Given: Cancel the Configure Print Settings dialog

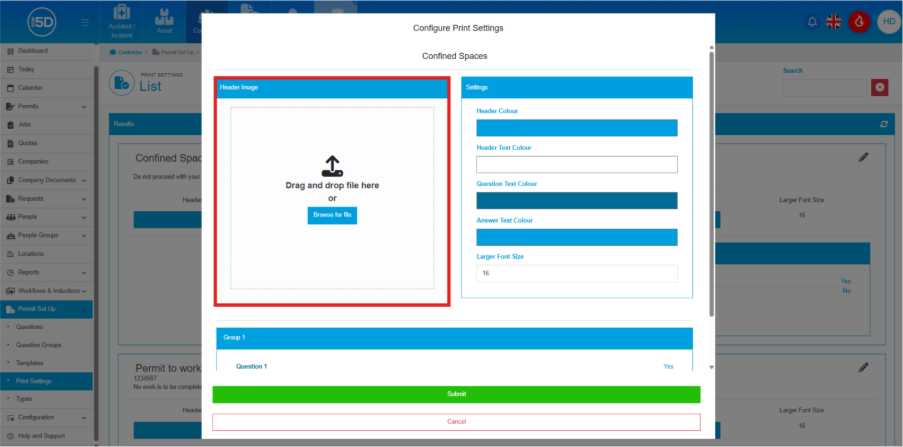Looking at the screenshot, I should tap(456, 422).
